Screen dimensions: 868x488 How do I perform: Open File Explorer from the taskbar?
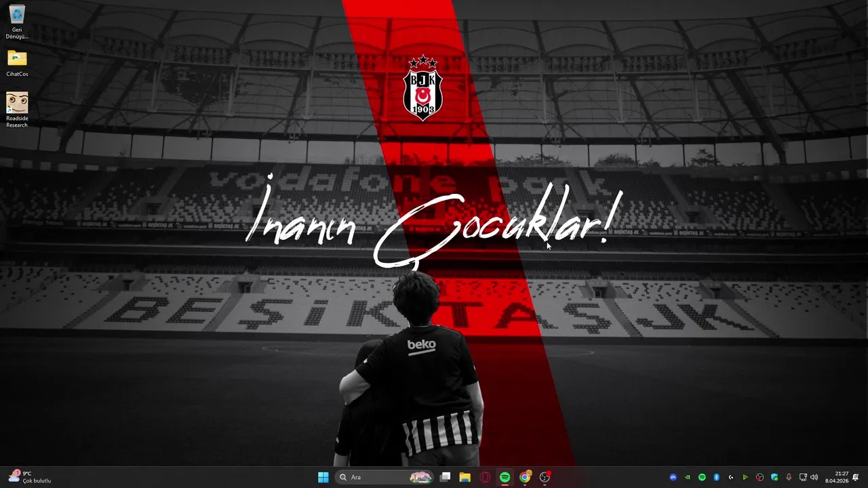465,477
